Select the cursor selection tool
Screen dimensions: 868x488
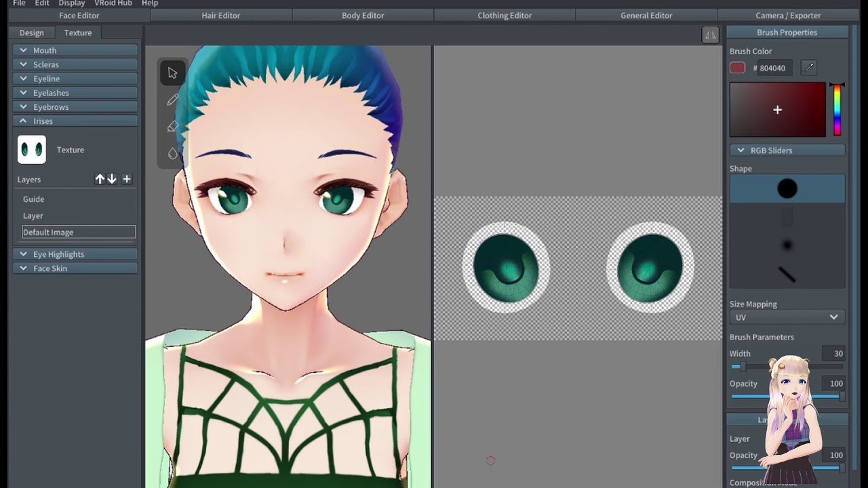pyautogui.click(x=172, y=73)
